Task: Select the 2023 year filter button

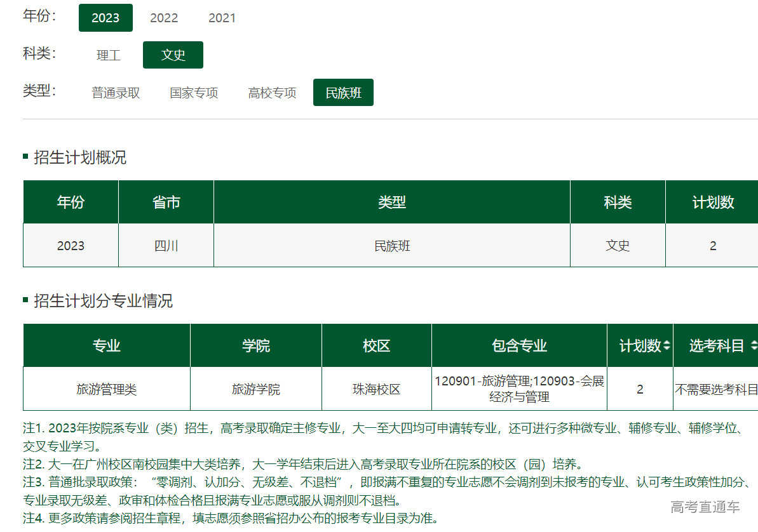Action: point(105,18)
